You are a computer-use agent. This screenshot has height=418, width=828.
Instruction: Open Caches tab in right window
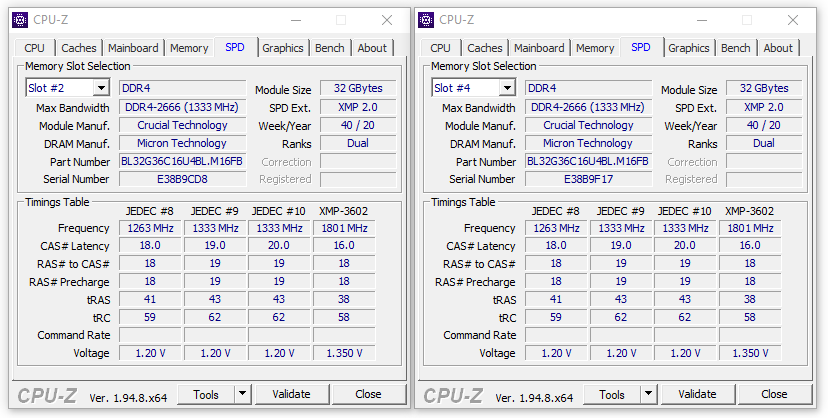pyautogui.click(x=485, y=48)
